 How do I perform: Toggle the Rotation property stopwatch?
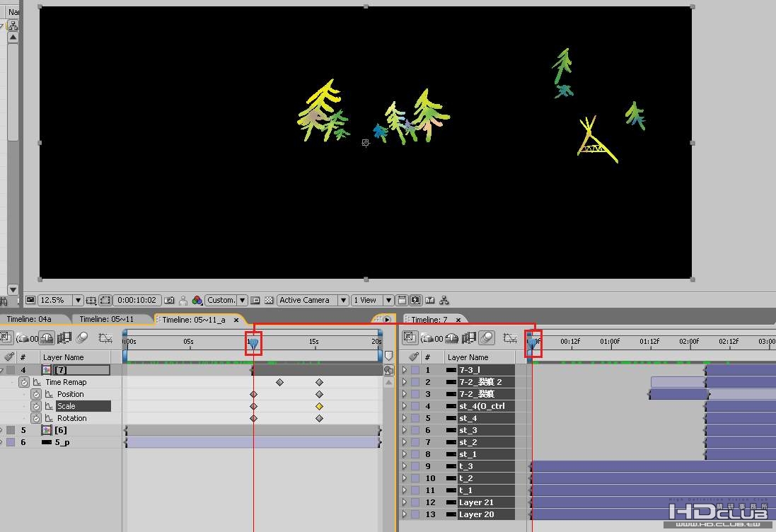pyautogui.click(x=35, y=418)
